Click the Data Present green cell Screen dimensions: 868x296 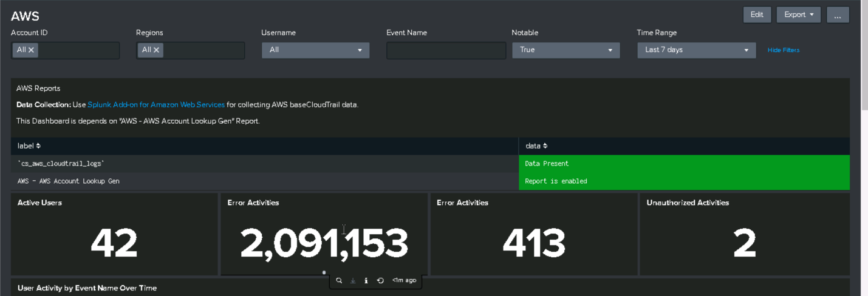[x=684, y=163]
